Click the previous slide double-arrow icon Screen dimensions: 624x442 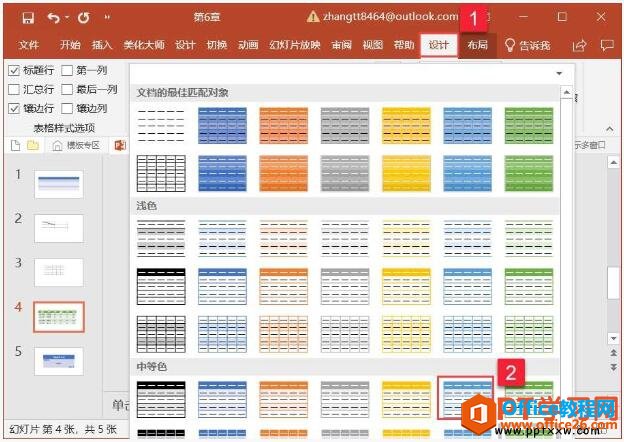[x=614, y=353]
